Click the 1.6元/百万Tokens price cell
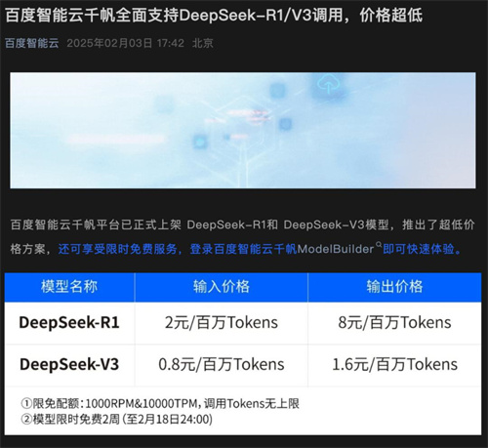Screen dimensions: 488x448 click(394, 364)
